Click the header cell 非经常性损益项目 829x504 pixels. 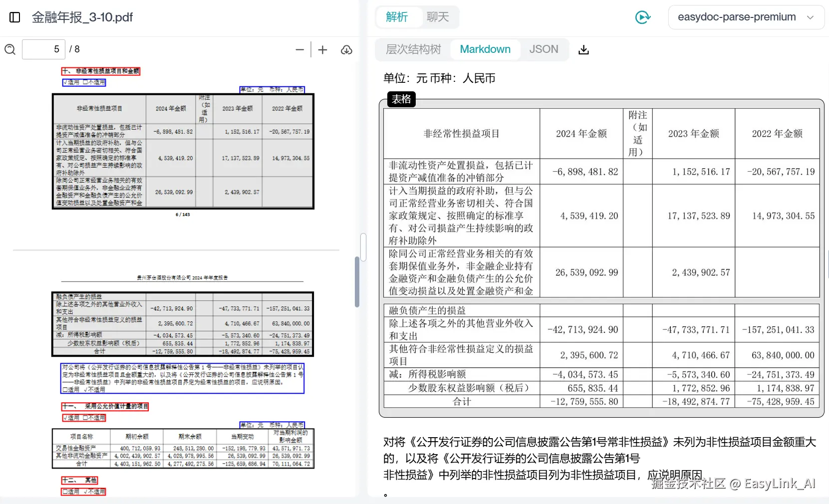tap(461, 134)
